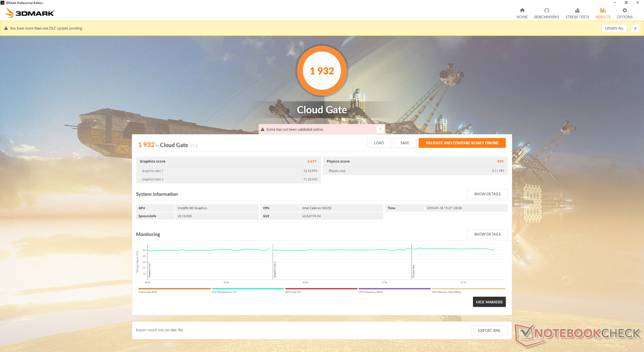Click the Hide Markers button

tap(489, 302)
